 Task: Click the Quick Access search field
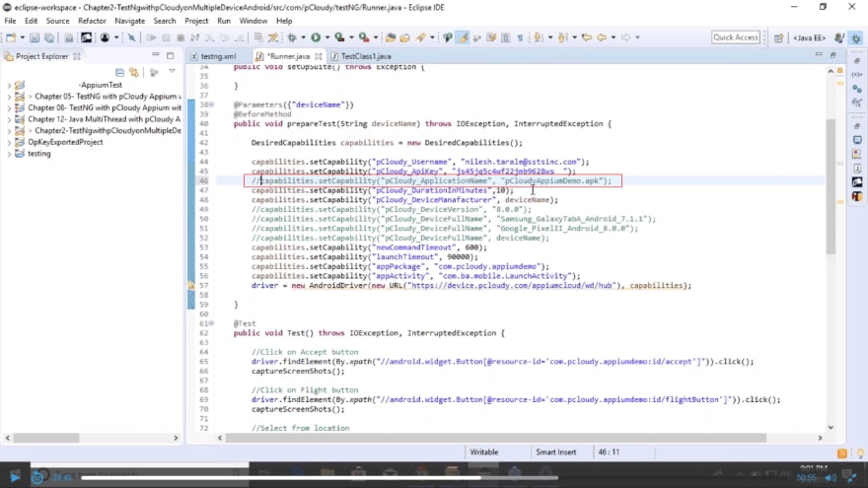click(x=736, y=37)
